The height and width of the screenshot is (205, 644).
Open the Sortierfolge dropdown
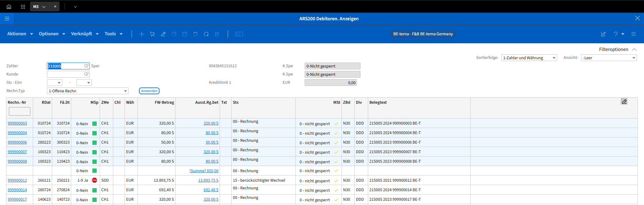click(529, 58)
